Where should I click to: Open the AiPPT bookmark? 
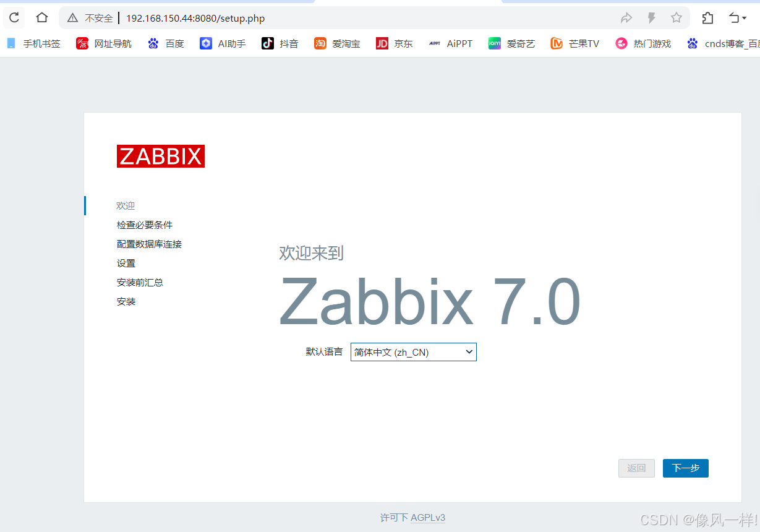(451, 43)
